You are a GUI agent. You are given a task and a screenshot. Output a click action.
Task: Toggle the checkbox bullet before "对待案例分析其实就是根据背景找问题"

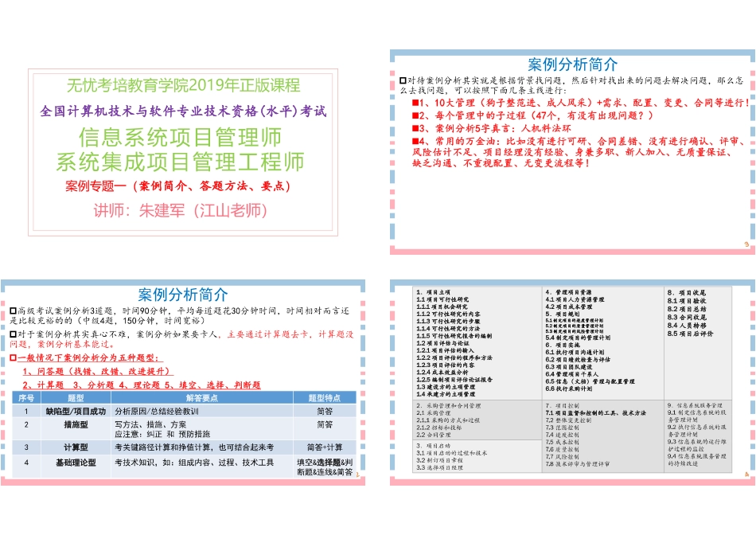403,79
